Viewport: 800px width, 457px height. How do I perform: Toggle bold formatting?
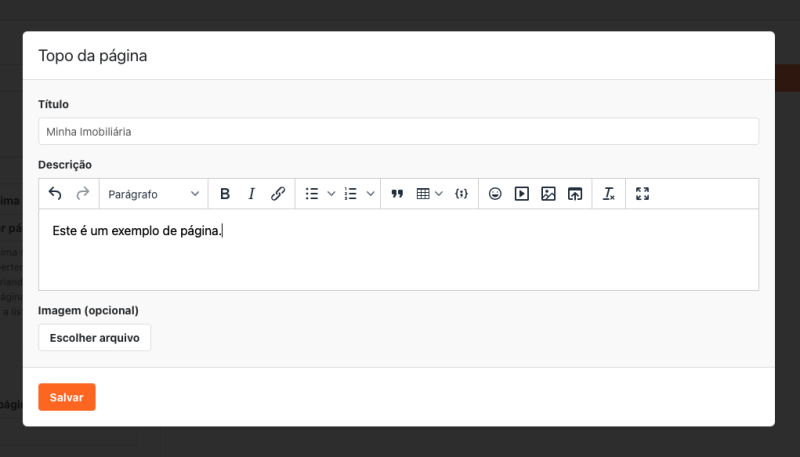(x=225, y=194)
